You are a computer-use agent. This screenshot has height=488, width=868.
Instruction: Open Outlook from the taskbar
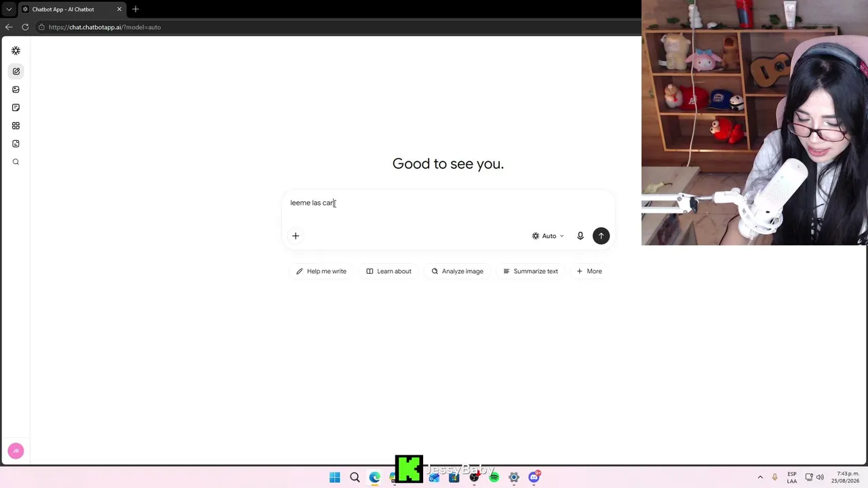point(434,477)
